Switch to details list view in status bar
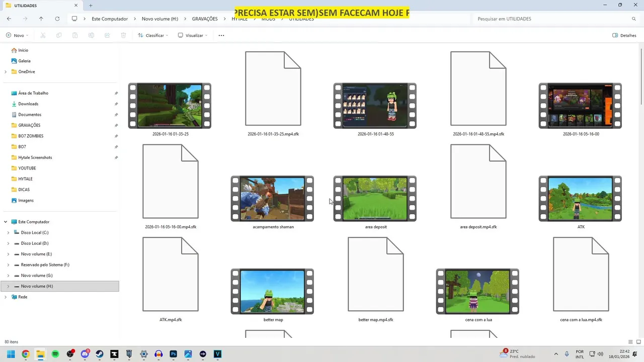The width and height of the screenshot is (644, 362). point(630,342)
